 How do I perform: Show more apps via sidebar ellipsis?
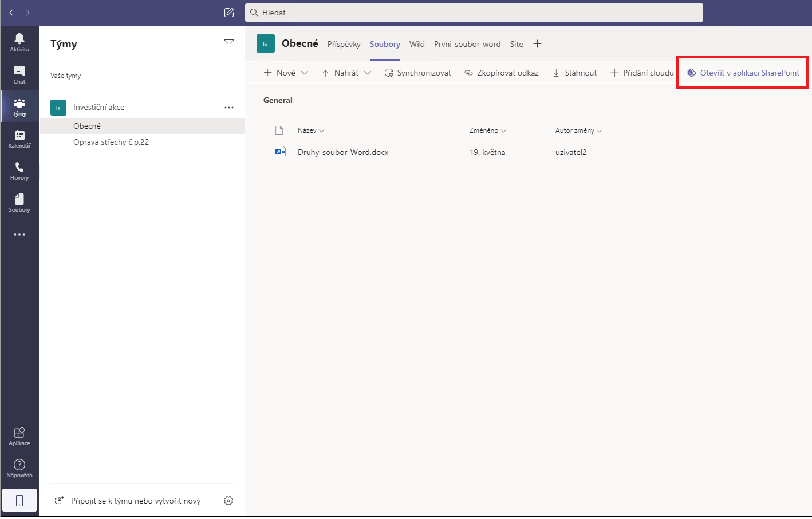tap(19, 235)
